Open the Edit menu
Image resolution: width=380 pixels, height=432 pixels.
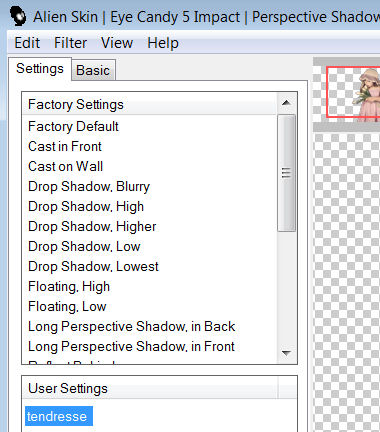pos(27,43)
